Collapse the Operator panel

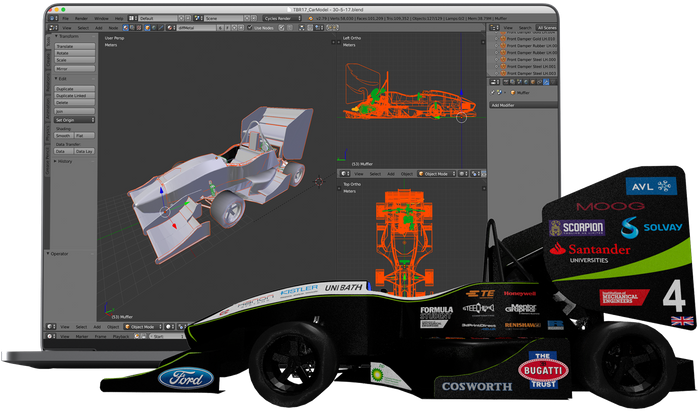click(48, 254)
